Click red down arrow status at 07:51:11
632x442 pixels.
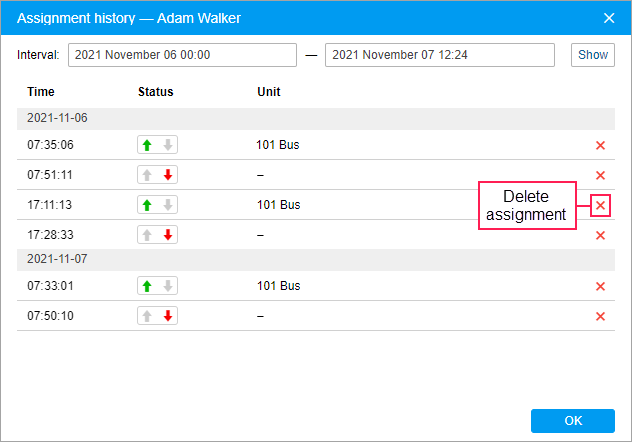tap(168, 175)
